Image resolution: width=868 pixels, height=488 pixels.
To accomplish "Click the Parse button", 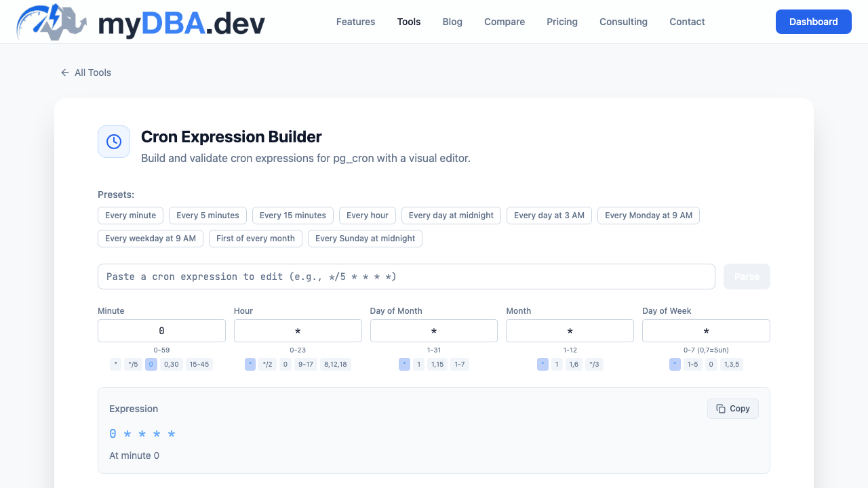I will pos(747,277).
